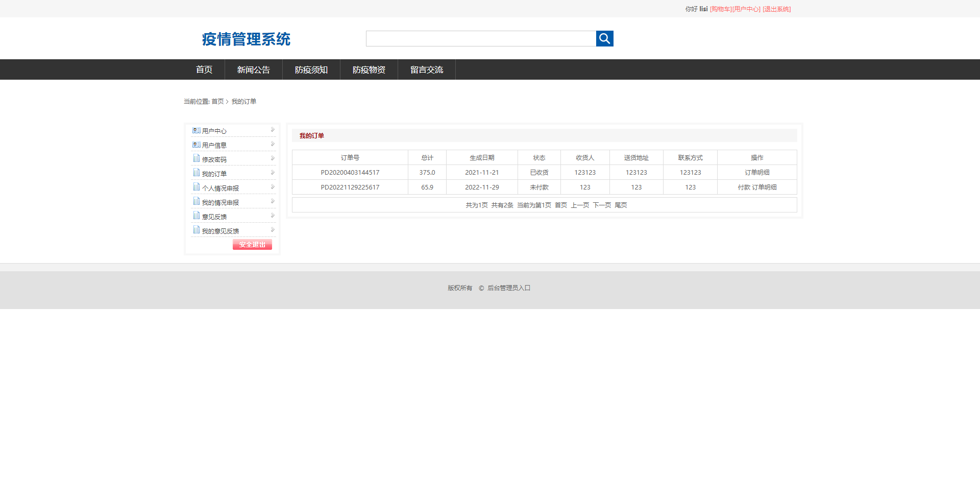
Task: Open 意见反馈 in the sidebar menu
Action: 214,217
